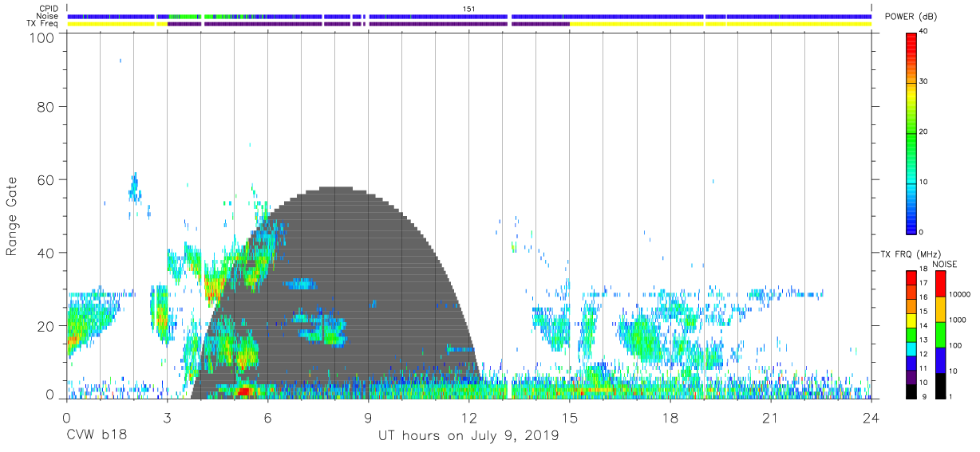Click the 15 tick on UT hours axis
980x452 pixels.
(569, 418)
